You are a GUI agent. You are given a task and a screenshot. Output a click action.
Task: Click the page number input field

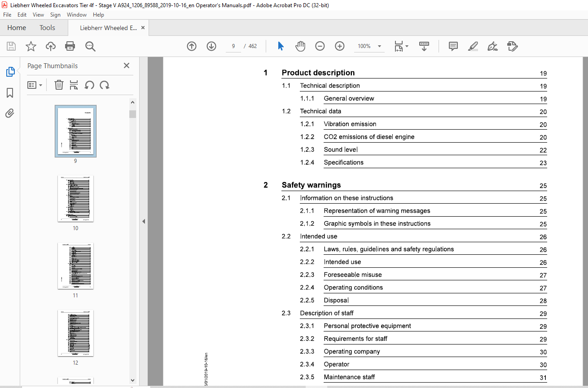(x=233, y=46)
